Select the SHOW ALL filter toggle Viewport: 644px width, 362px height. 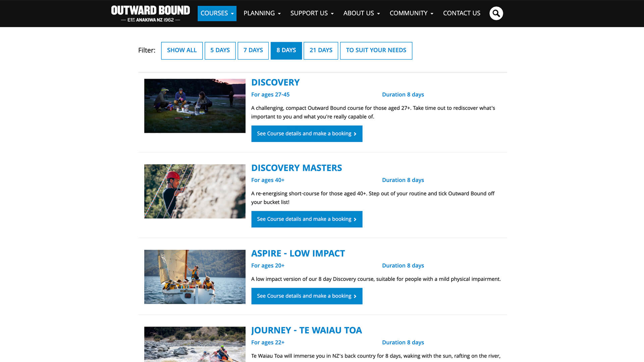(x=181, y=50)
